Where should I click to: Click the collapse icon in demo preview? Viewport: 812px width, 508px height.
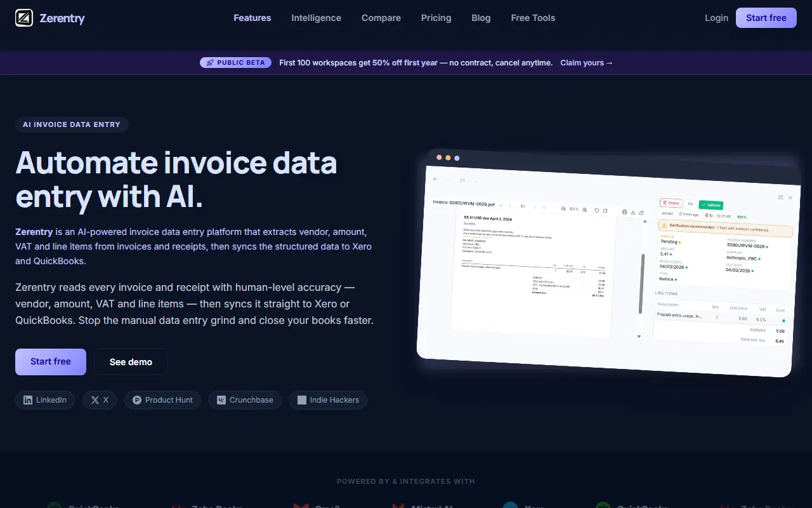click(780, 197)
